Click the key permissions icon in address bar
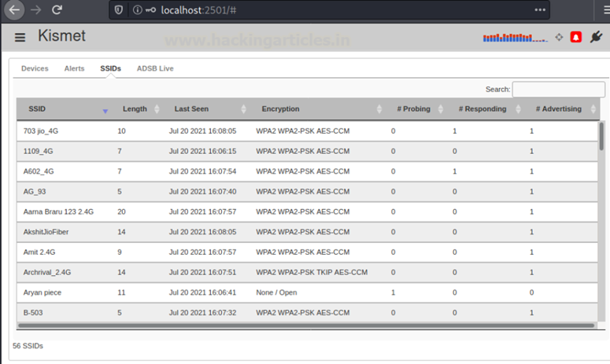610x364 pixels. 150,9
